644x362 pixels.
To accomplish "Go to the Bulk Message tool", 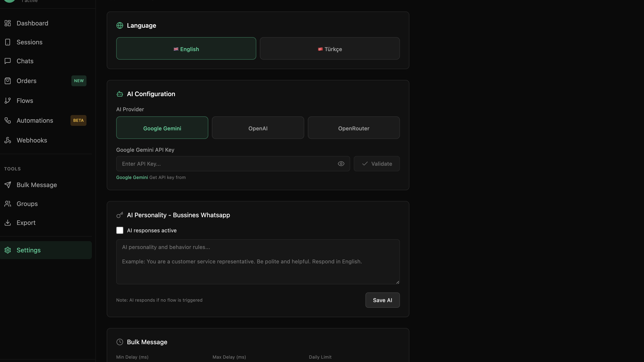I will point(37,185).
